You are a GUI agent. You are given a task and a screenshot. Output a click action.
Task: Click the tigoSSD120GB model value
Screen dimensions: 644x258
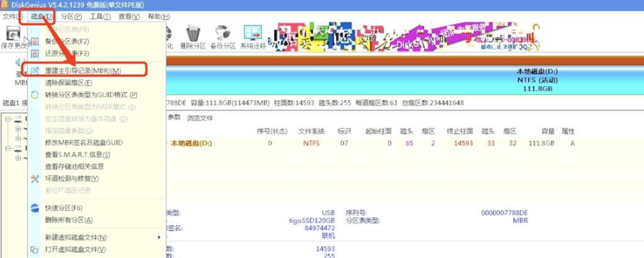pos(312,221)
